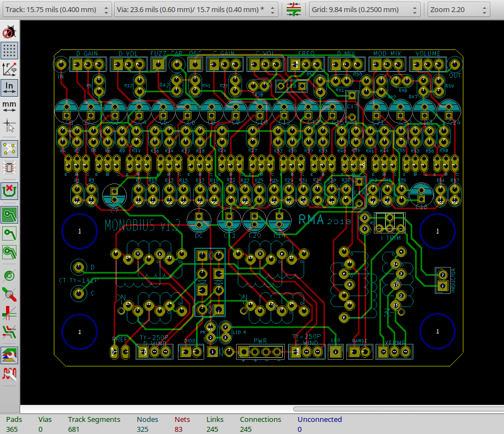
Task: Show zones as outlines only
Action: pos(9,252)
